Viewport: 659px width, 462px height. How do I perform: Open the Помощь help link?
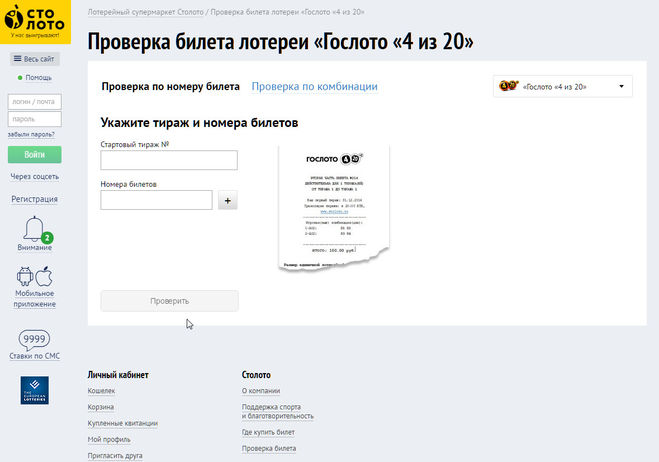tap(38, 77)
